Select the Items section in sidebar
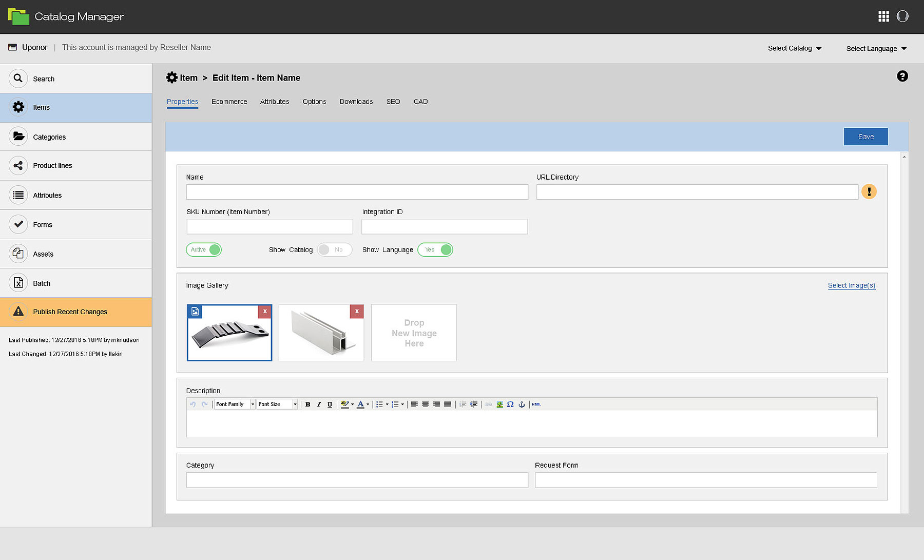924x560 pixels. 41,107
